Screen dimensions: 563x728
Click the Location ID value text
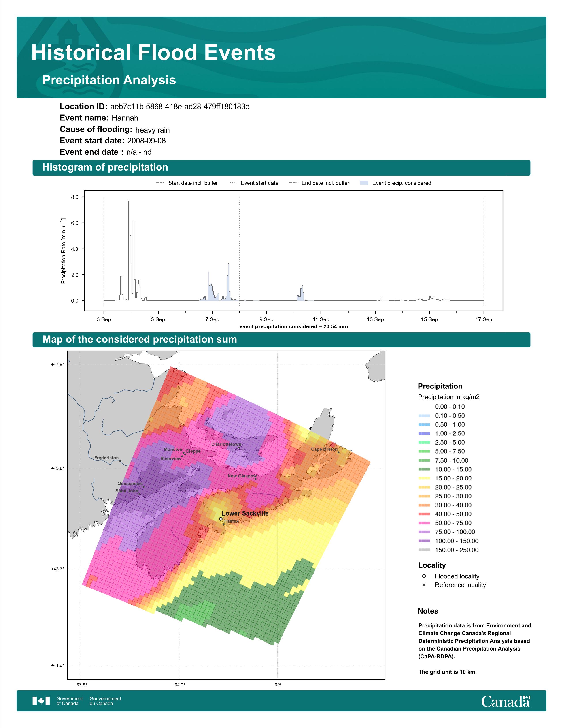[180, 107]
